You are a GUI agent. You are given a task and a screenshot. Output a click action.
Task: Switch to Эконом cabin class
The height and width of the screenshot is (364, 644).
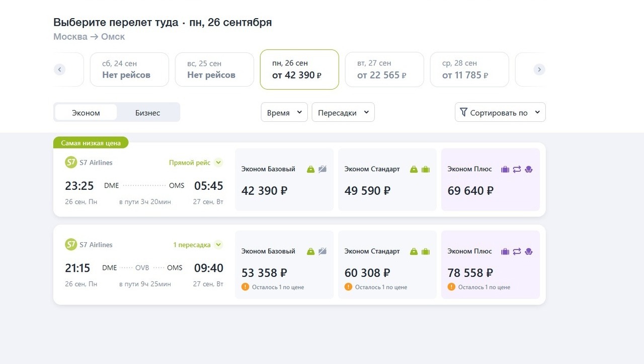pos(86,113)
